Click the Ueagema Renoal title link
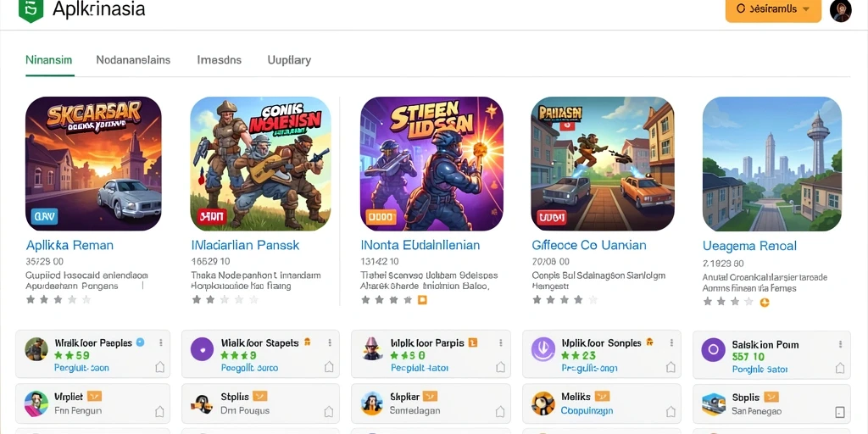Screen dimensions: 868x434 (x=749, y=246)
